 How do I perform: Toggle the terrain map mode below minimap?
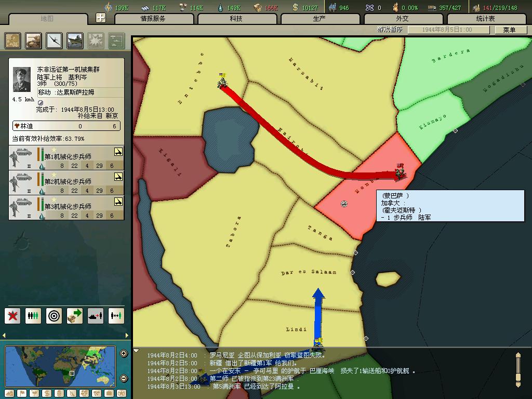9,393
